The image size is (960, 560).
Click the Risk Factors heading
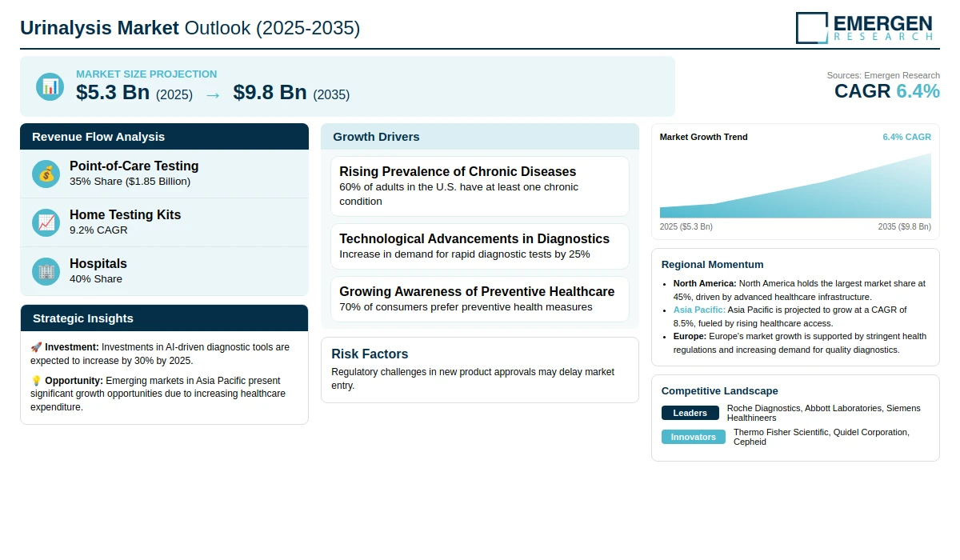(370, 354)
